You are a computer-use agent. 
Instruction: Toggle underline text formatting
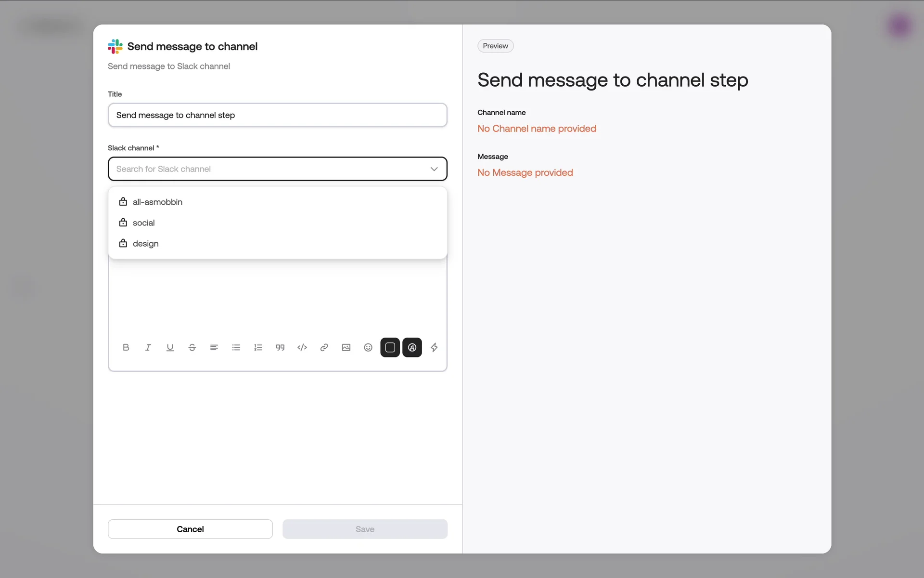(170, 347)
